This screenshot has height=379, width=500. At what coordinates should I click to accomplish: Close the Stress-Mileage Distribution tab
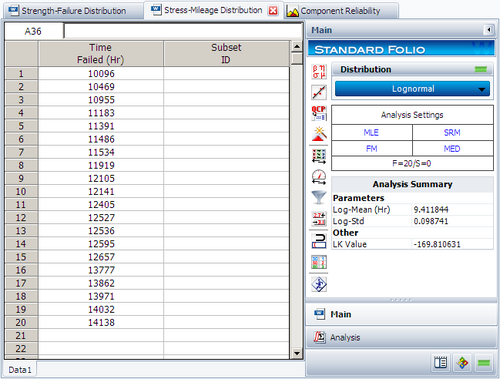click(273, 11)
